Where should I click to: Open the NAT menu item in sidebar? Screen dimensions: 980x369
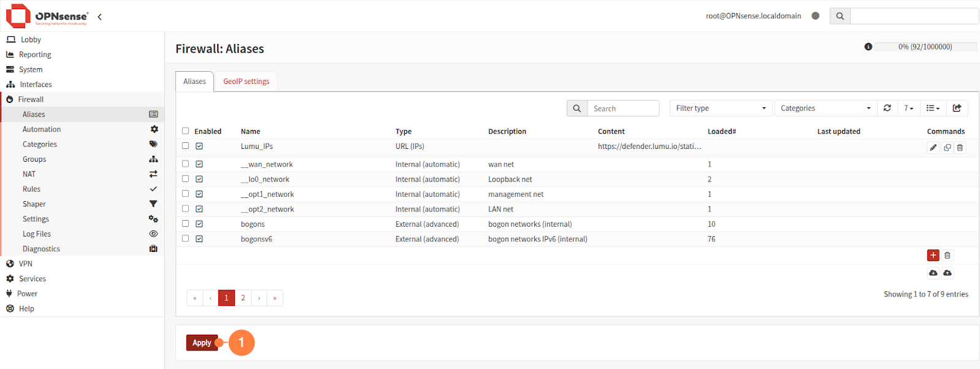[29, 174]
